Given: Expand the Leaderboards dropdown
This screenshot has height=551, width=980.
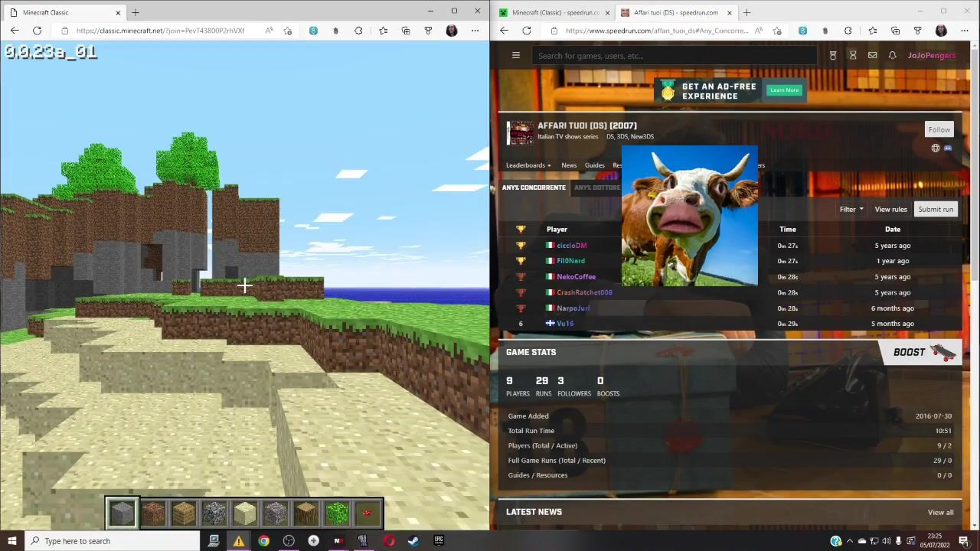Looking at the screenshot, I should (528, 165).
